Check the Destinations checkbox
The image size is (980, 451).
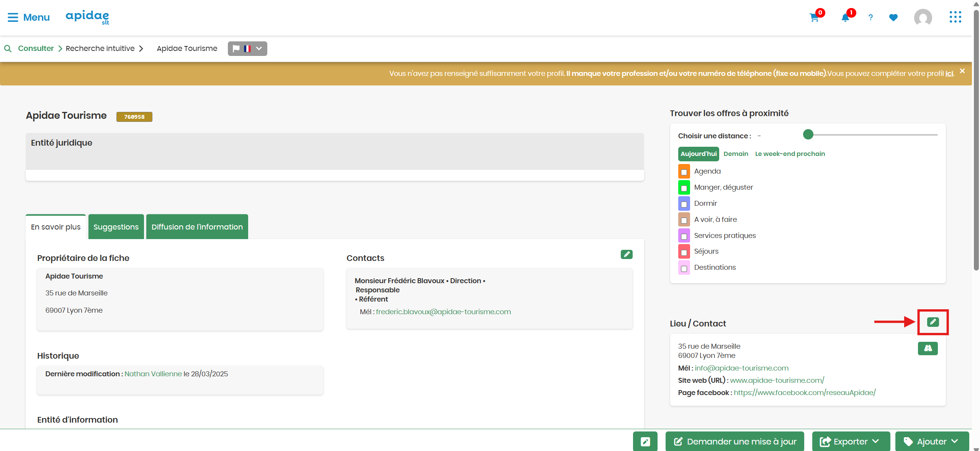tap(684, 269)
